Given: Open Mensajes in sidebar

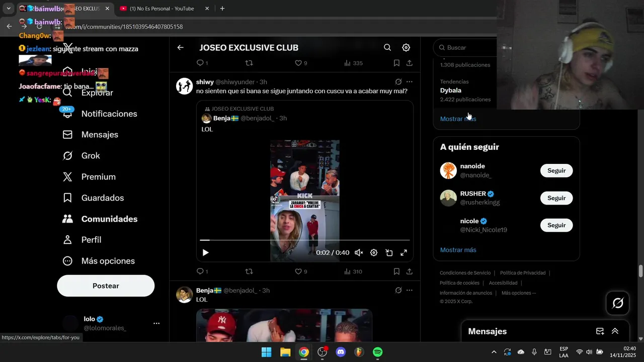Looking at the screenshot, I should tap(91, 135).
